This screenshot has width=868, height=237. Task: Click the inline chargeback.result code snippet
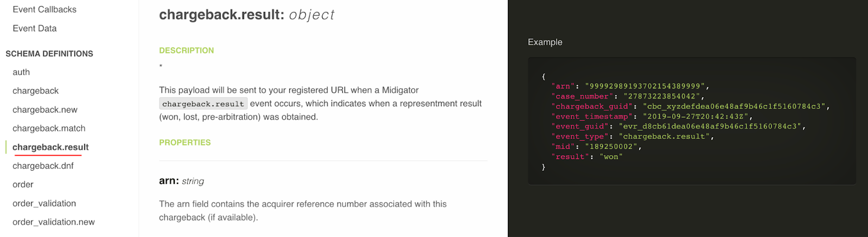[x=203, y=104]
